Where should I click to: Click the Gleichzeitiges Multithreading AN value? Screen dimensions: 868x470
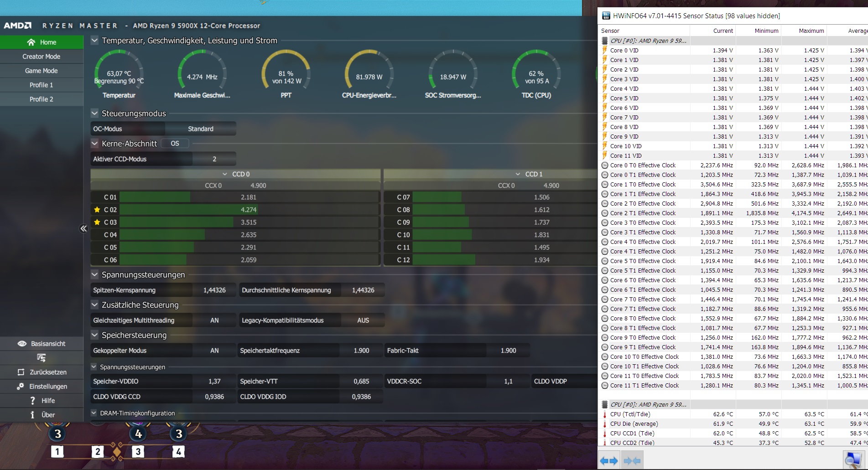214,320
